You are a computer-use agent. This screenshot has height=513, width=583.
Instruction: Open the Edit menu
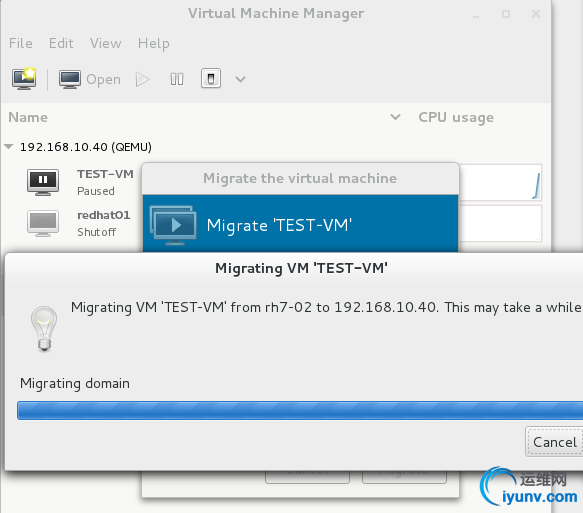tap(61, 43)
